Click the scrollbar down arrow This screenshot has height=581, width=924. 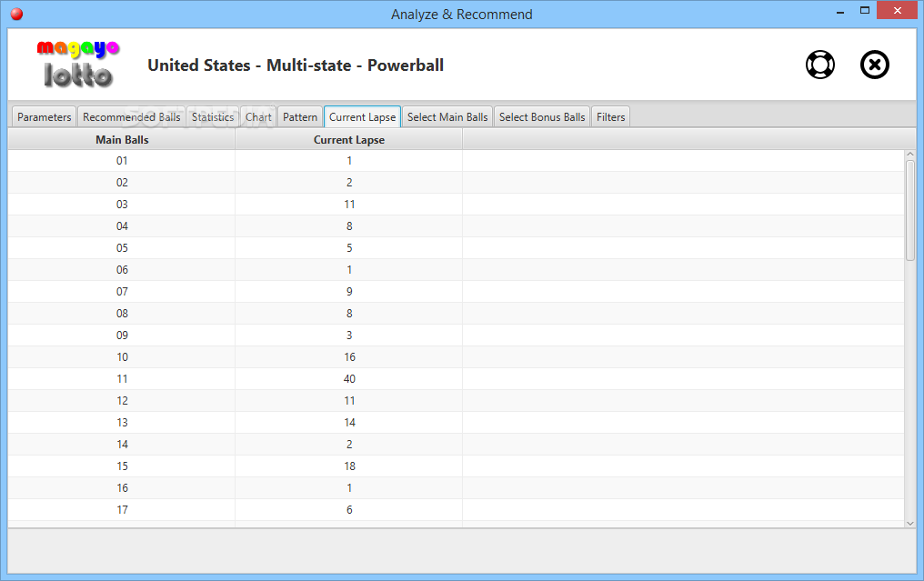pos(909,523)
